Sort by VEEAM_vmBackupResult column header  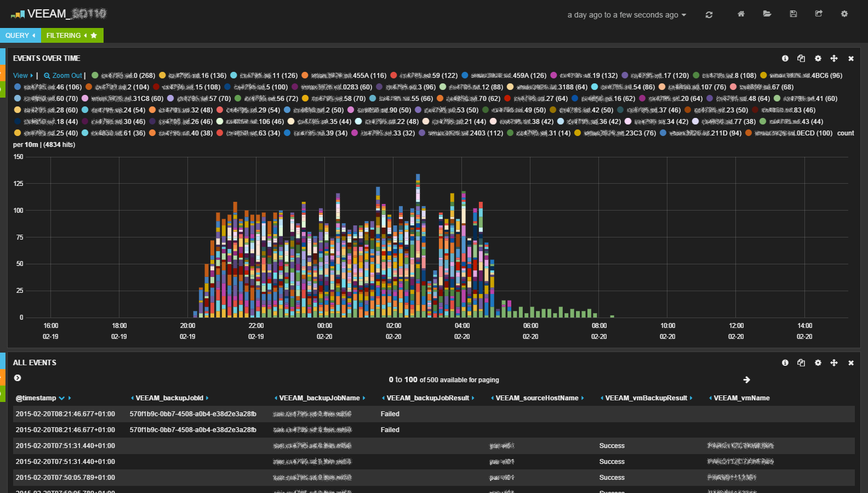pyautogui.click(x=646, y=398)
